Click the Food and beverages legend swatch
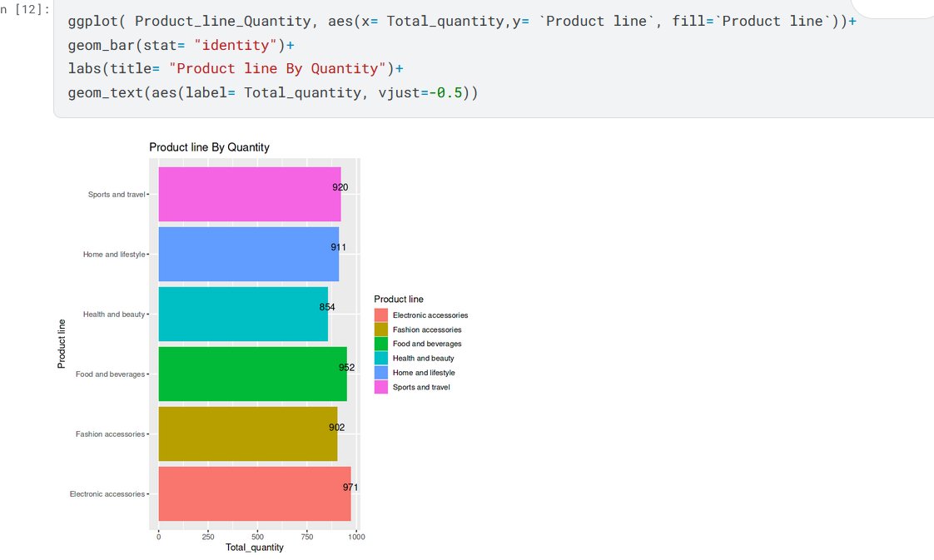The image size is (934, 560). coord(381,344)
